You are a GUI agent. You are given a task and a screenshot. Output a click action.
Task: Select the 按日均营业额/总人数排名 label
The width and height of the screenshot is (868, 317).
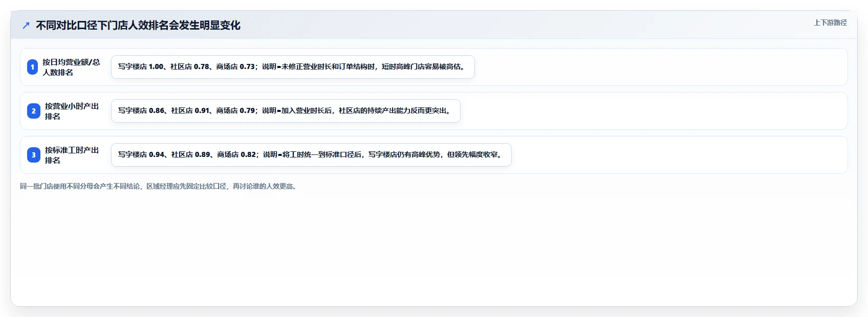coord(71,67)
